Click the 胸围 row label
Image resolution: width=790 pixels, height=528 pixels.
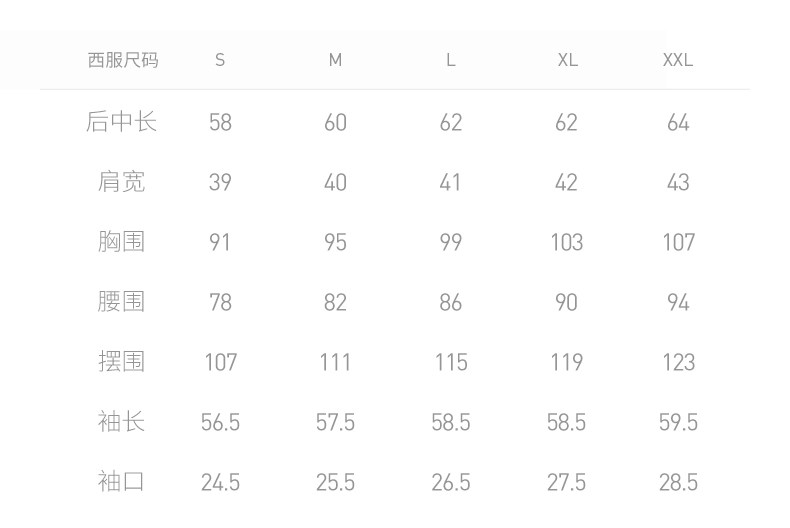(x=122, y=242)
